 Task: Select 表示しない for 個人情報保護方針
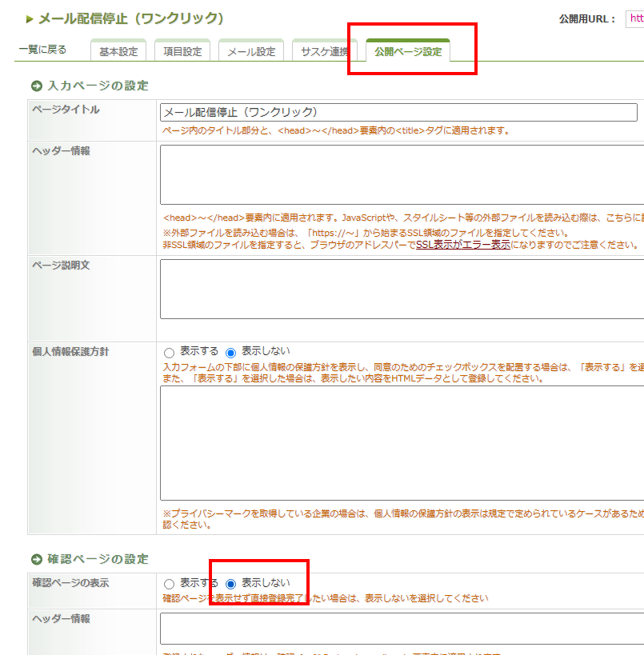[231, 353]
